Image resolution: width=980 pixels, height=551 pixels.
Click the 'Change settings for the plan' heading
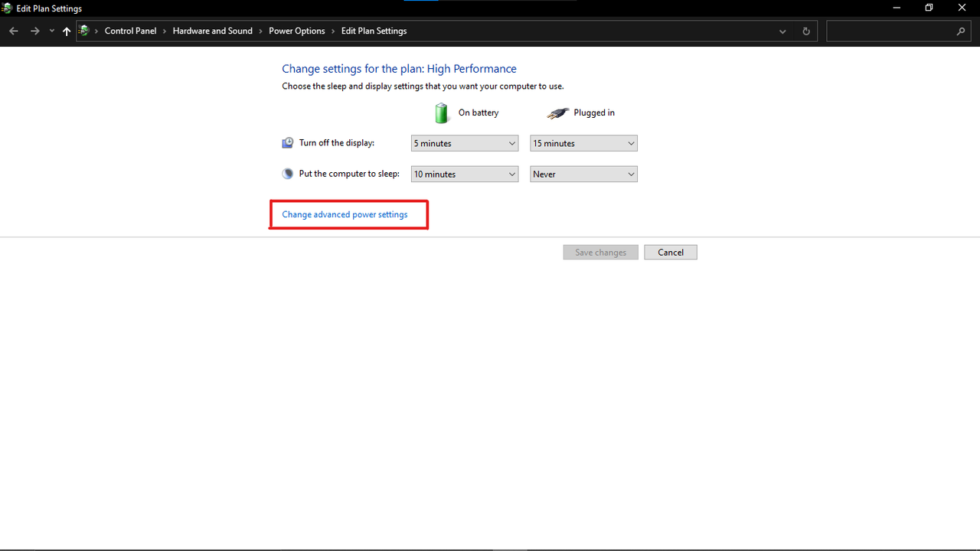click(x=399, y=69)
